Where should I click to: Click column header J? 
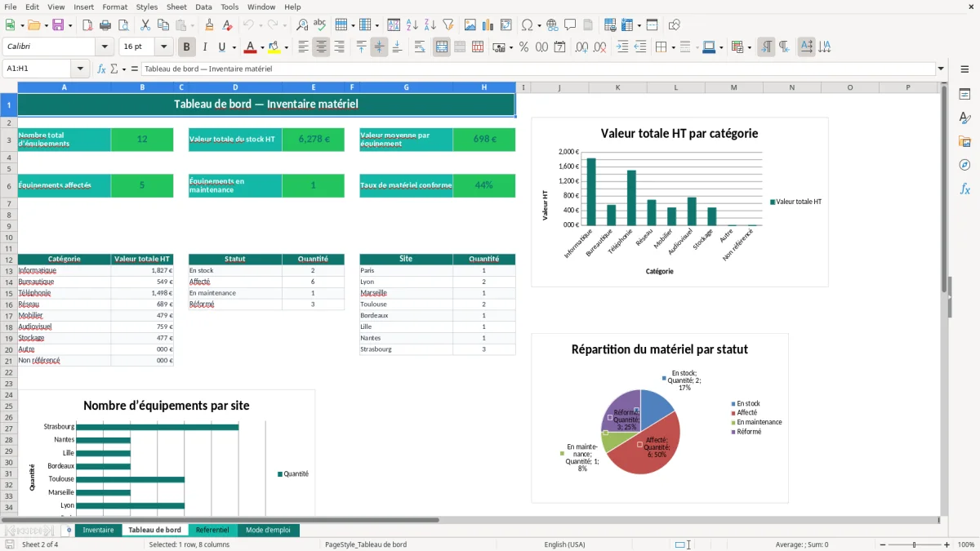[x=559, y=87]
